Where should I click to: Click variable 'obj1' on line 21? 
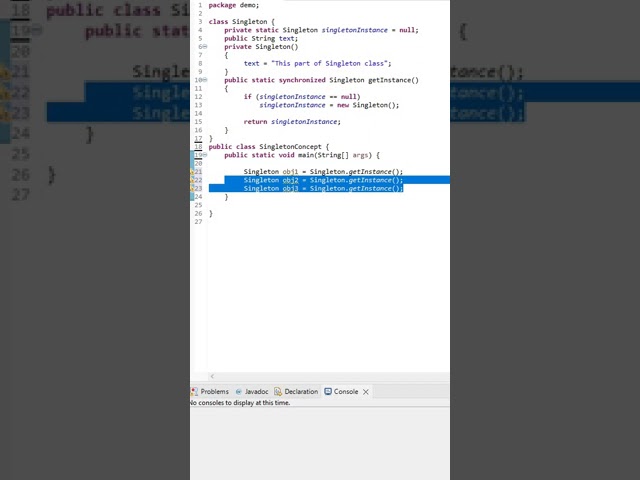pos(290,172)
